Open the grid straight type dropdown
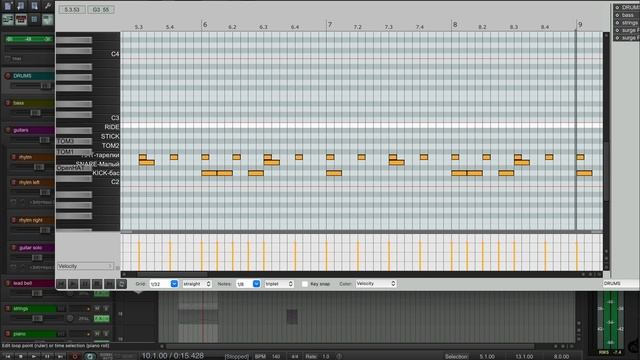The height and width of the screenshot is (360, 640). (x=196, y=284)
